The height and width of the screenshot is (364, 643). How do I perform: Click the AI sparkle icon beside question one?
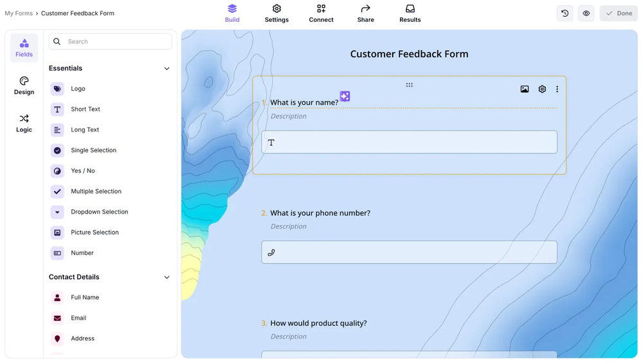[x=345, y=96]
